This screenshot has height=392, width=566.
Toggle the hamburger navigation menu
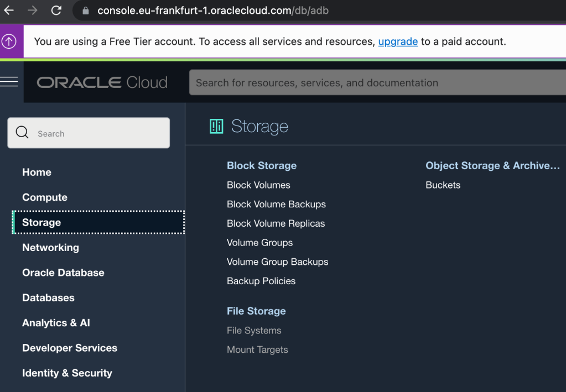click(x=9, y=82)
